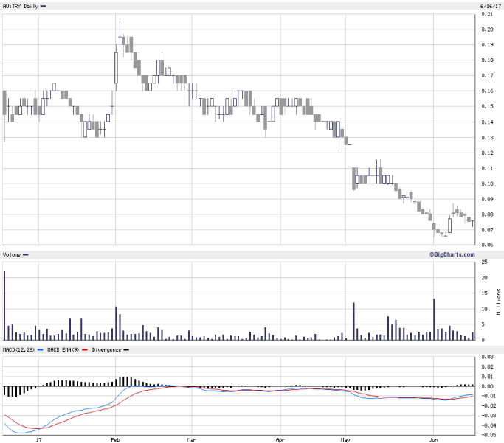The width and height of the screenshot is (504, 443).
Task: Click the AUSTRY Daily legend marker
Action: point(43,6)
